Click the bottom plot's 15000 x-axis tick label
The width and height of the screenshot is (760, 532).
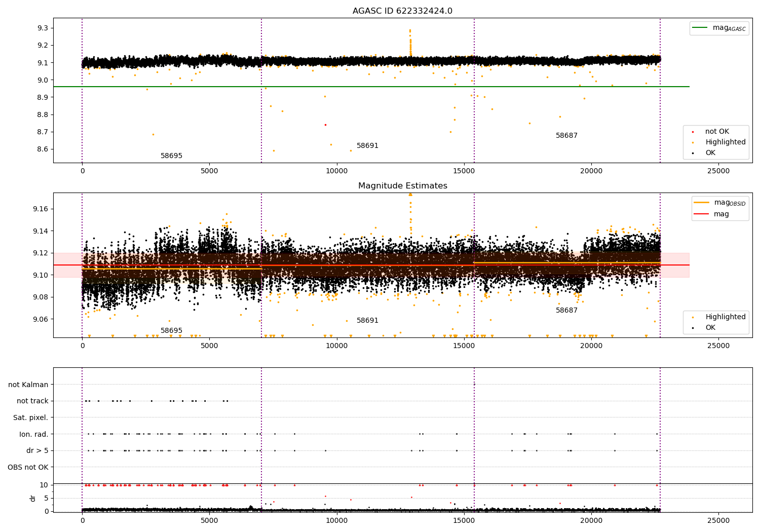coord(464,521)
